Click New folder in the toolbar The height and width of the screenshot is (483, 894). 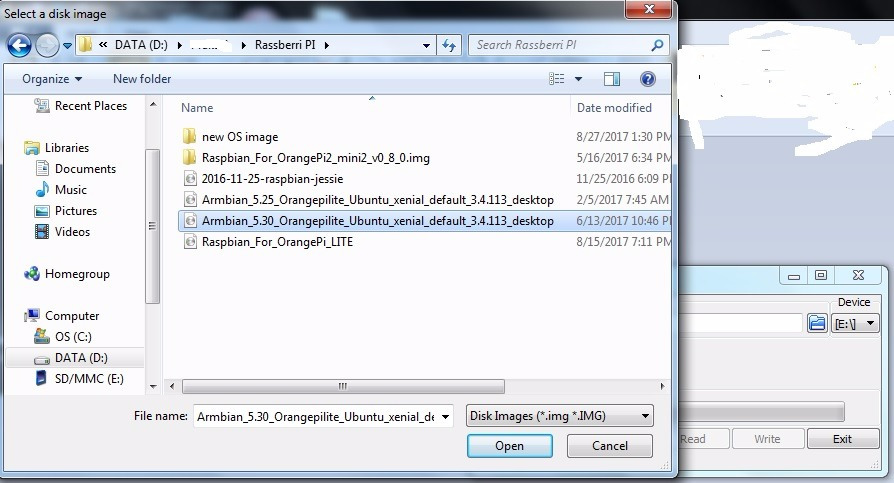point(142,79)
